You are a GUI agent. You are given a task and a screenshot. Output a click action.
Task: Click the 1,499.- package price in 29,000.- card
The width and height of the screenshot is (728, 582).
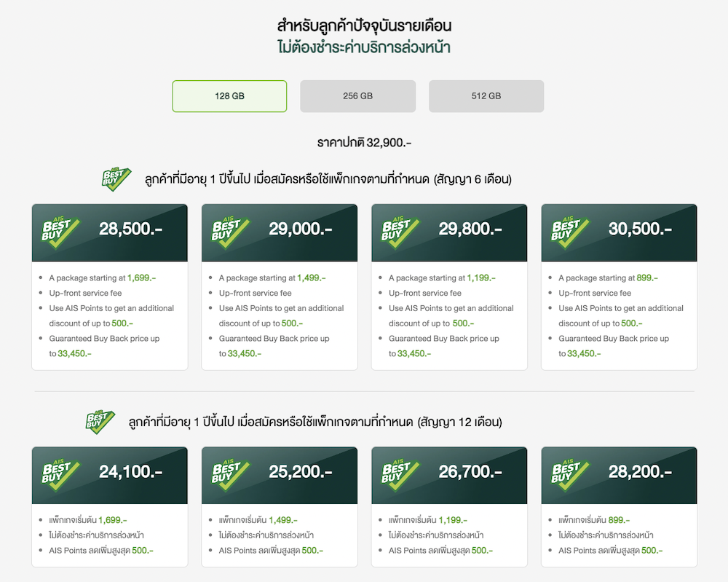pyautogui.click(x=311, y=278)
